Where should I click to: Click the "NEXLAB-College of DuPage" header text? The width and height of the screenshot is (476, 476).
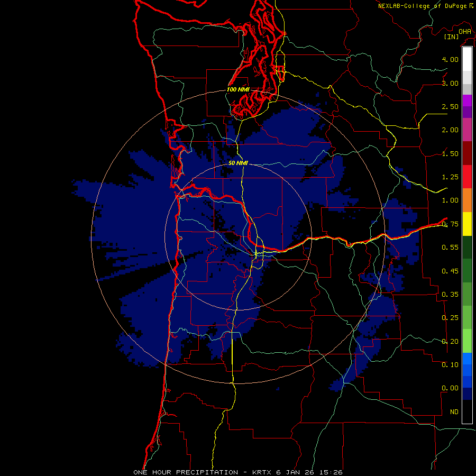pyautogui.click(x=423, y=6)
